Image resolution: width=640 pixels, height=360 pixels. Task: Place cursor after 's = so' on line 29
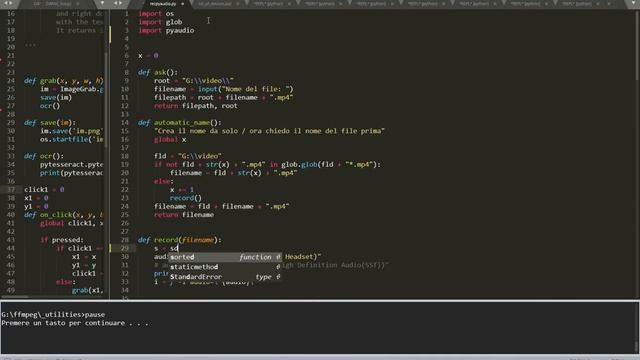pos(178,249)
